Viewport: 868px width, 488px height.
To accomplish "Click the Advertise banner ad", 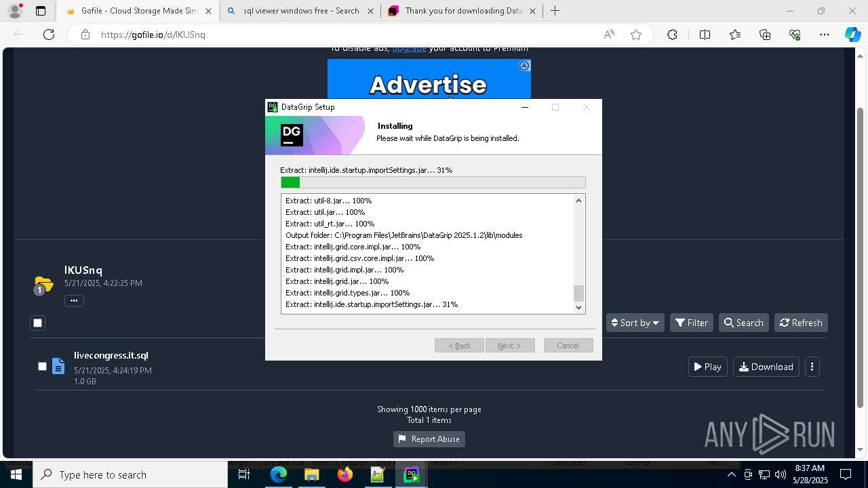I will click(x=429, y=79).
